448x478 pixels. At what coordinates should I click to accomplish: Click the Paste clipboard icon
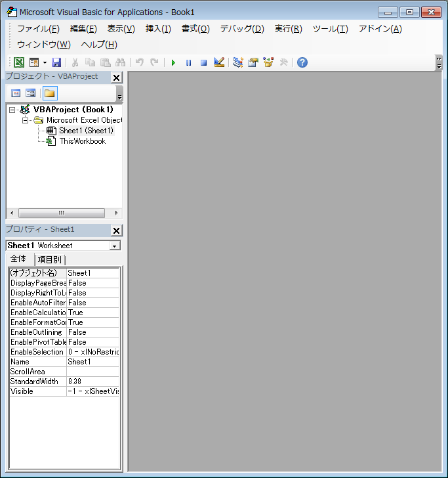pyautogui.click(x=106, y=62)
